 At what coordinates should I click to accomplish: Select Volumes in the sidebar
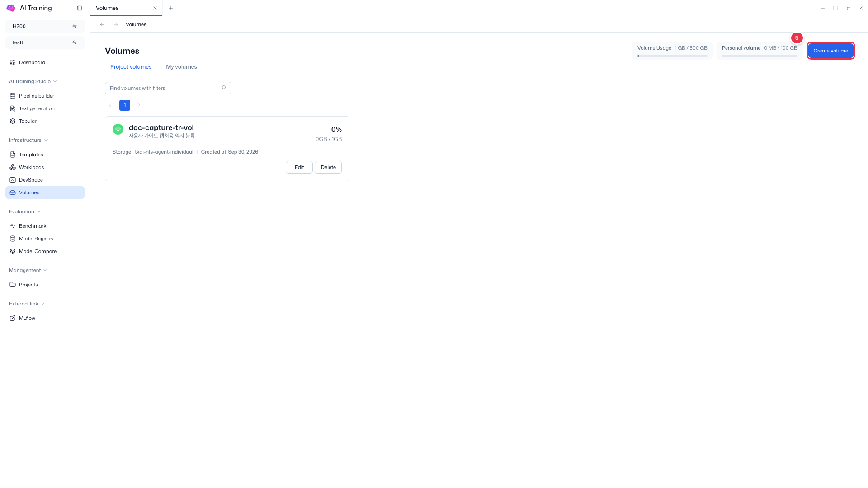[45, 192]
